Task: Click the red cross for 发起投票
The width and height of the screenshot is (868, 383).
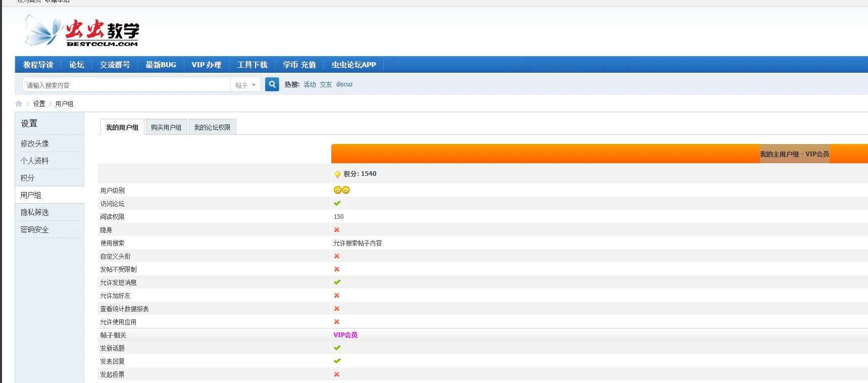Action: 337,374
